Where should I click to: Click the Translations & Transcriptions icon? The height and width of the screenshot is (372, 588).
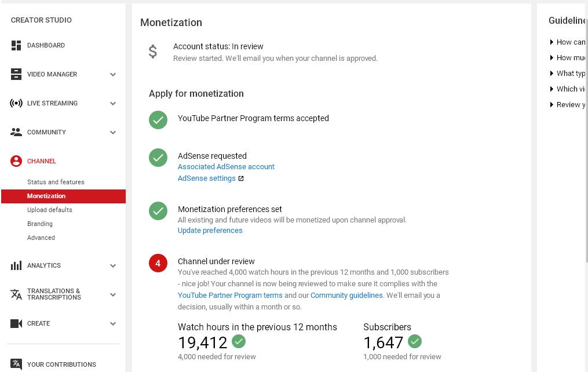point(16,294)
